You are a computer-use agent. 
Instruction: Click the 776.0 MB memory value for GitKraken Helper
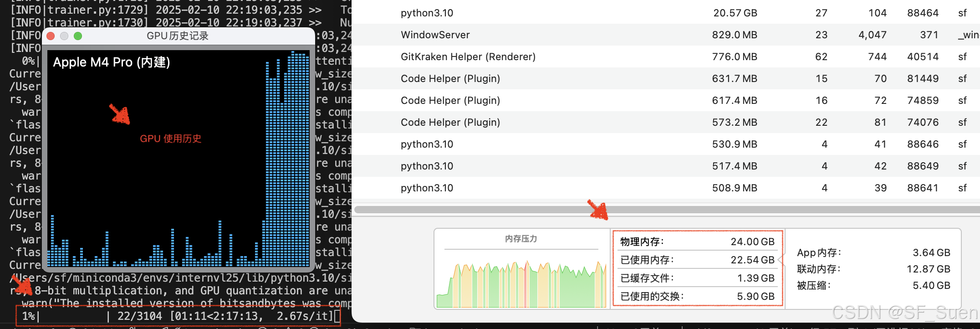click(735, 57)
